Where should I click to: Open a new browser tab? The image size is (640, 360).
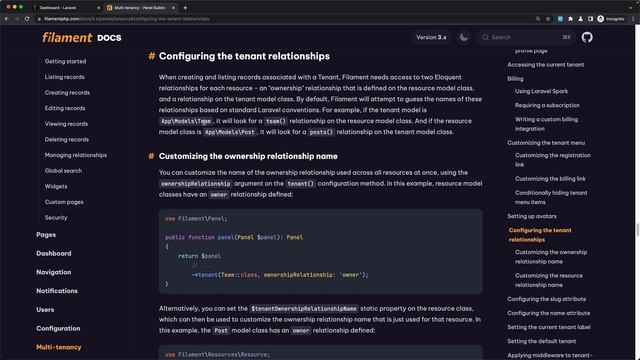point(185,8)
